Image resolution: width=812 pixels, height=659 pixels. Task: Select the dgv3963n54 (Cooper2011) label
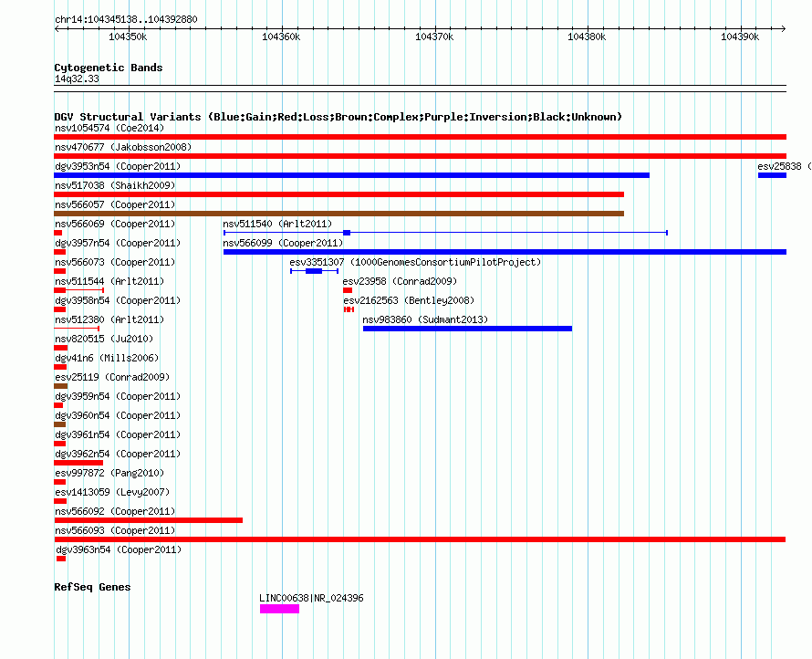(120, 549)
